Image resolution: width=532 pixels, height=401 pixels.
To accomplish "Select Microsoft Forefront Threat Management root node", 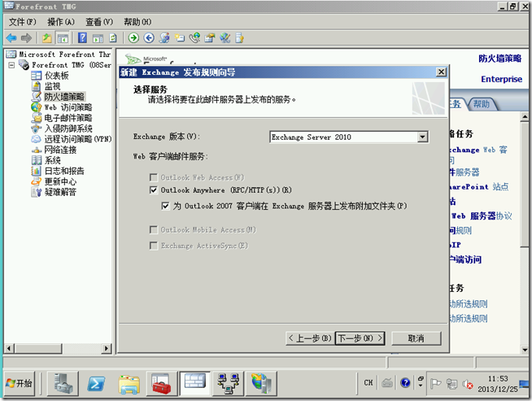I will 64,54.
